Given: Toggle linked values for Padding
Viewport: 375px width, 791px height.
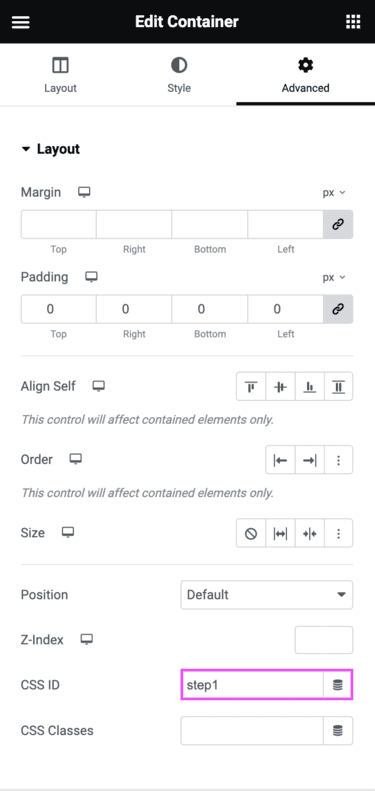Looking at the screenshot, I should click(338, 309).
